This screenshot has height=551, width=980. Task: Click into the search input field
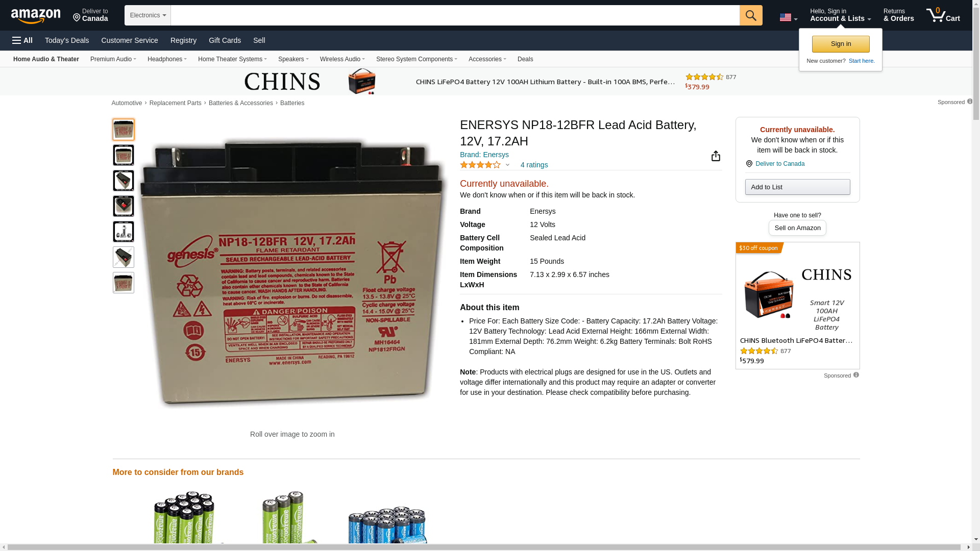(x=455, y=15)
